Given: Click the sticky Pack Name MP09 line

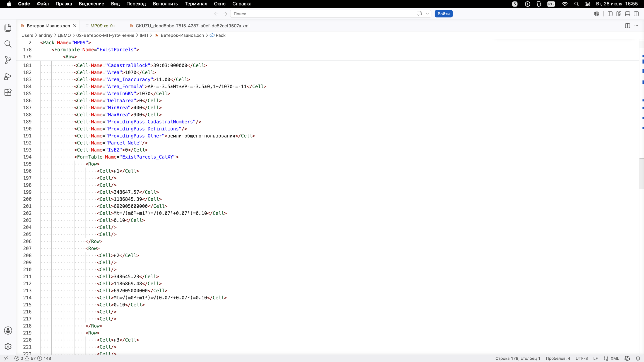Looking at the screenshot, I should click(65, 42).
